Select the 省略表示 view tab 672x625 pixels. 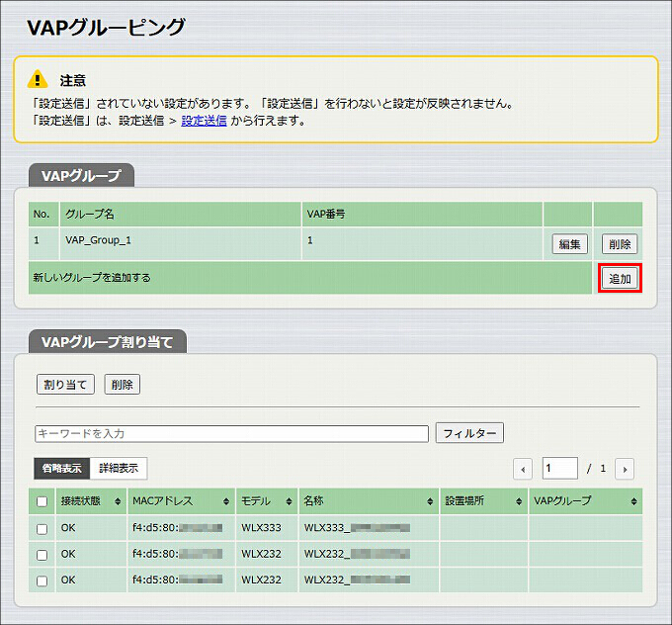pyautogui.click(x=61, y=468)
